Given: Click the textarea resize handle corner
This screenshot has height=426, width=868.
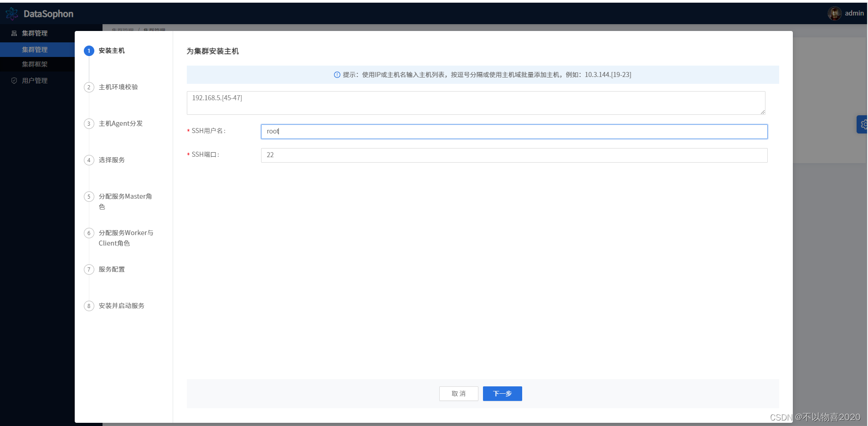Looking at the screenshot, I should coord(762,112).
